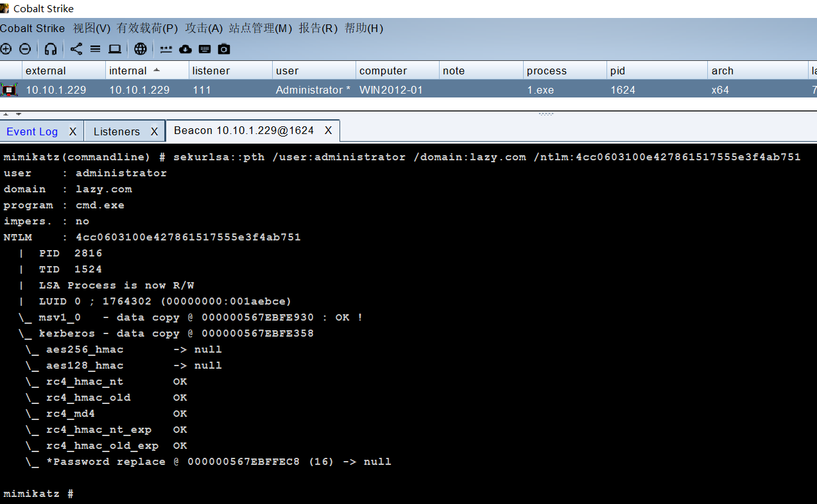Click the computer cell WIN2012-01
Image resolution: width=817 pixels, height=504 pixels.
pos(391,90)
